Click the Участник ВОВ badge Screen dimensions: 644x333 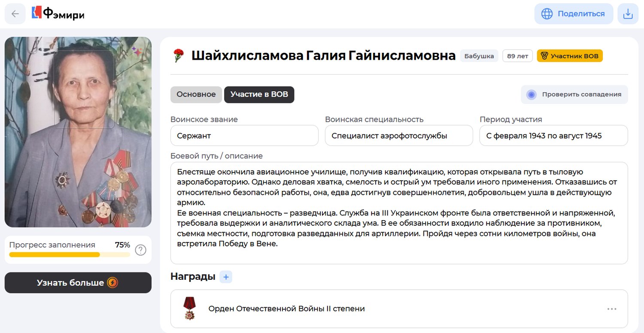coord(569,56)
